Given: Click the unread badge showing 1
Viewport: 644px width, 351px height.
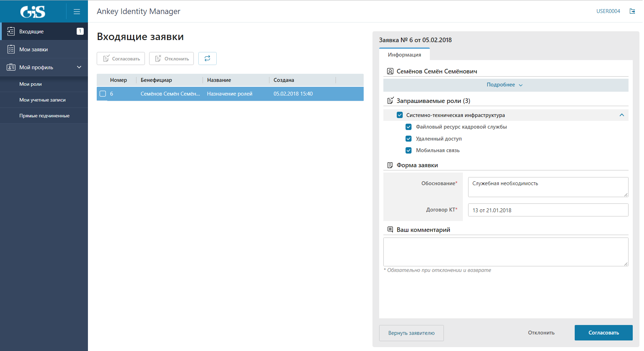Looking at the screenshot, I should pyautogui.click(x=80, y=31).
